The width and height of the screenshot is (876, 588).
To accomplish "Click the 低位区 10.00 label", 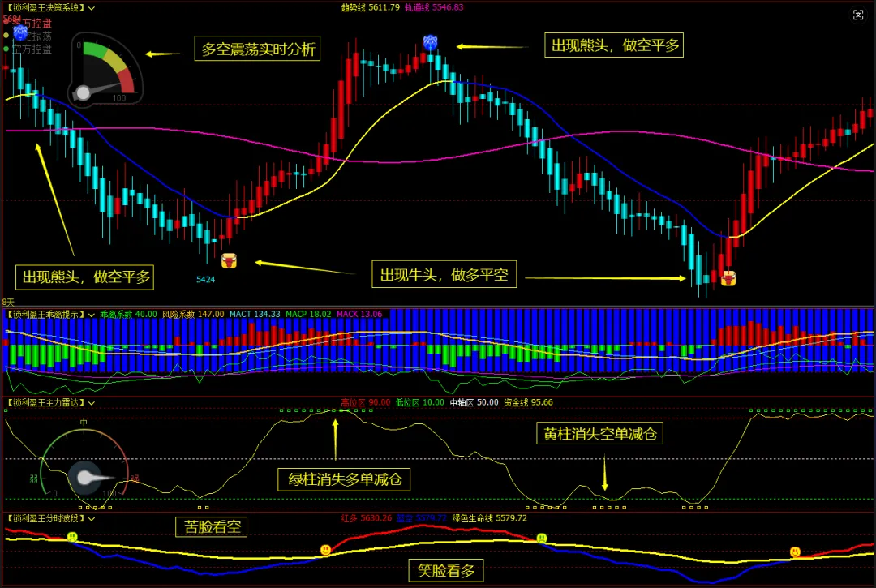I will (419, 402).
